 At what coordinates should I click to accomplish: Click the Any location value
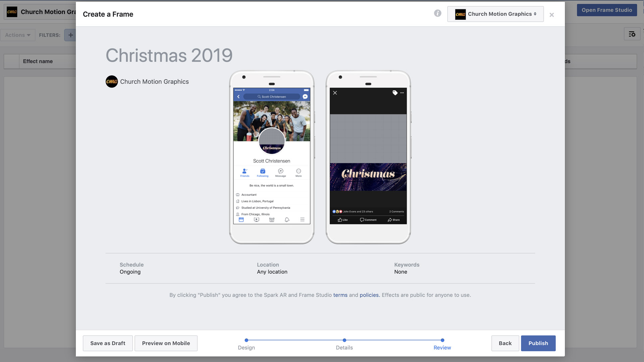272,272
